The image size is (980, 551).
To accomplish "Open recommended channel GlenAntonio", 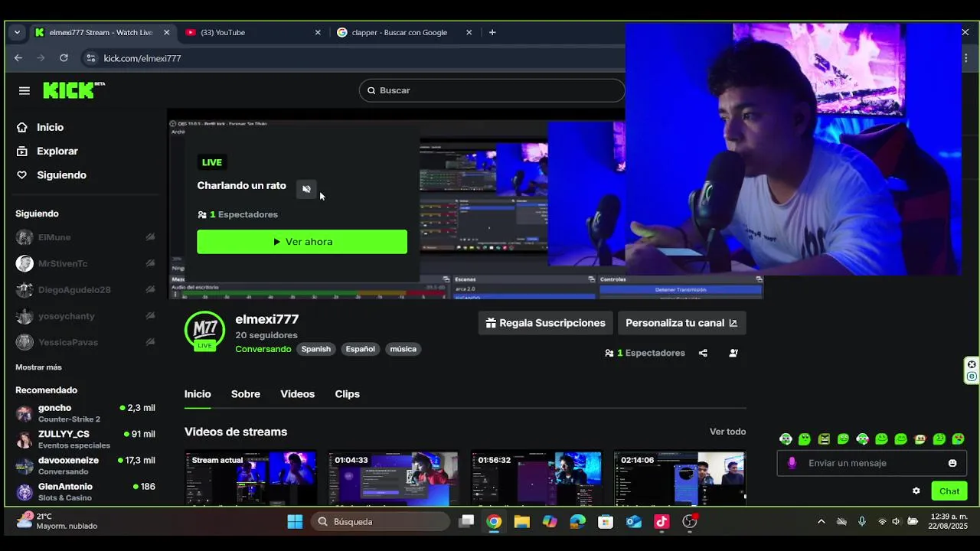I will [x=85, y=492].
